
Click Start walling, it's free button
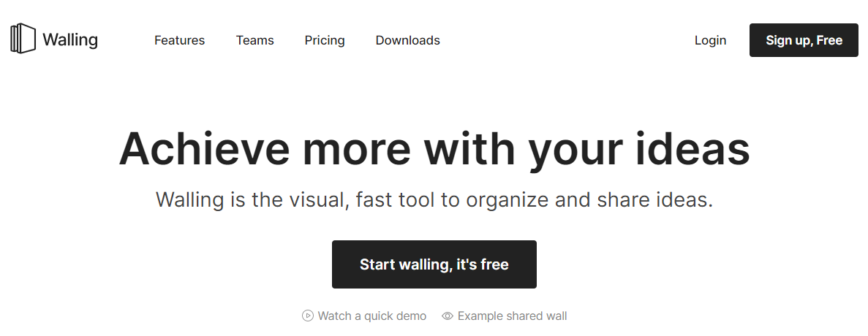[x=434, y=264]
